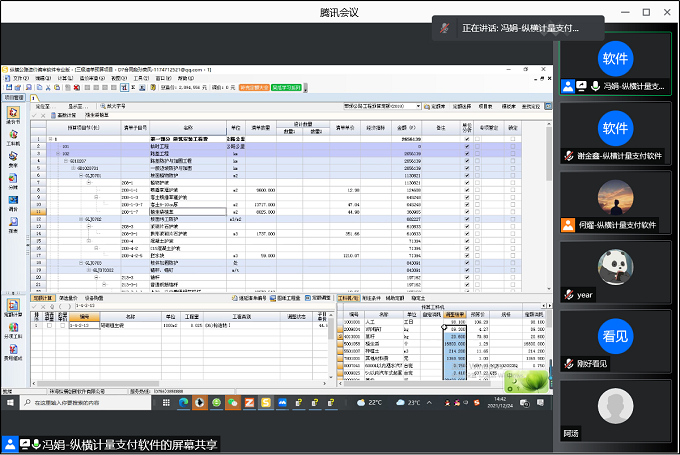Click the 放大字号 magnifier icon
This screenshot has height=455, width=680.
click(x=103, y=106)
